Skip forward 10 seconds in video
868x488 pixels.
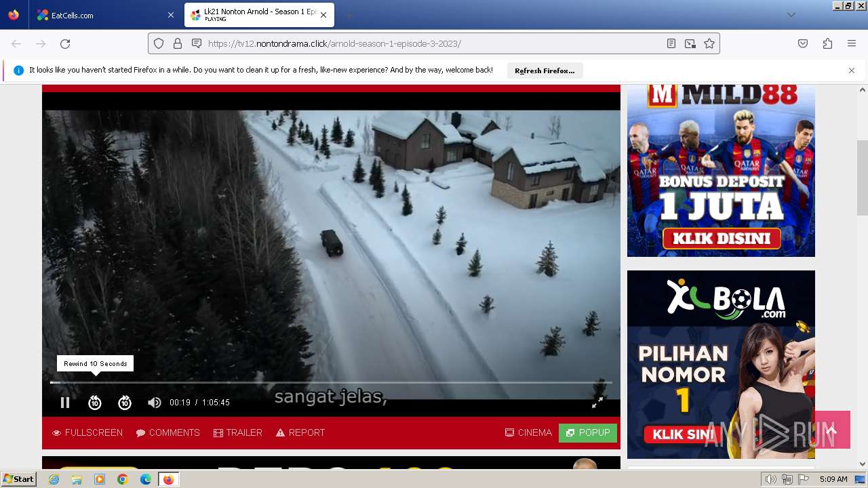point(125,403)
